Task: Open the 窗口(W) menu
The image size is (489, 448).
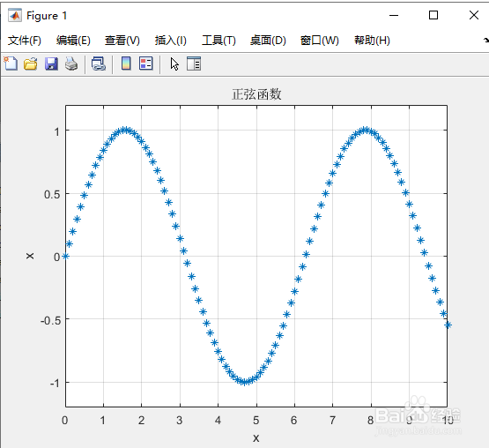Action: pyautogui.click(x=320, y=41)
